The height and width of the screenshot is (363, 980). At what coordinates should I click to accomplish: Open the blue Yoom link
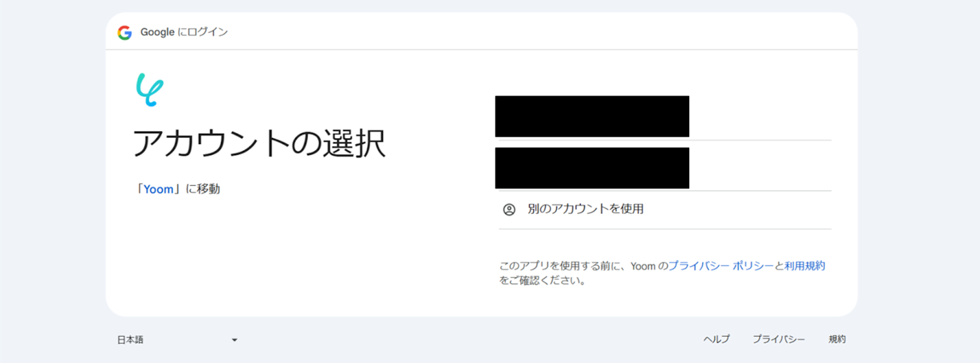159,189
